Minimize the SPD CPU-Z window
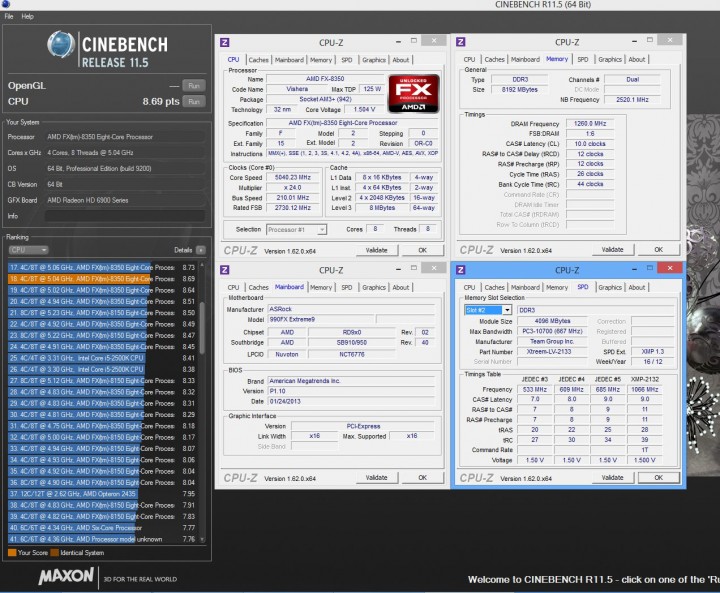720x593 pixels. (634, 269)
